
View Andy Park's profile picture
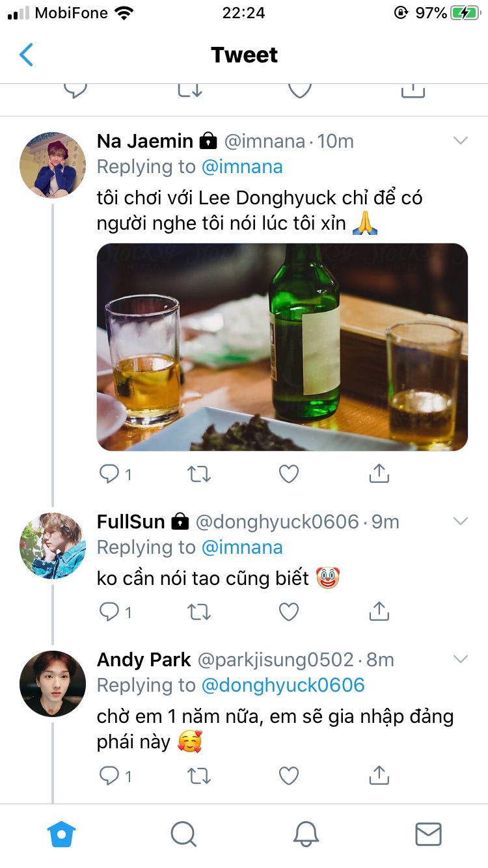click(x=53, y=683)
